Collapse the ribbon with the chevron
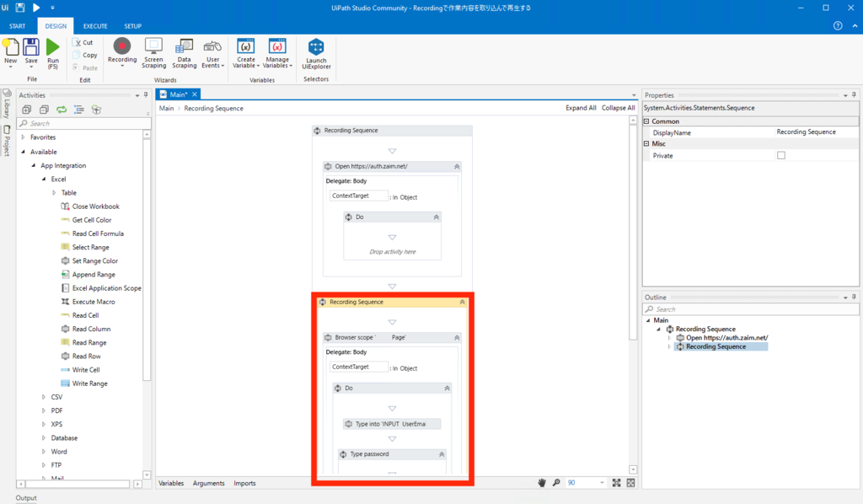This screenshot has height=504, width=863. 855,26
